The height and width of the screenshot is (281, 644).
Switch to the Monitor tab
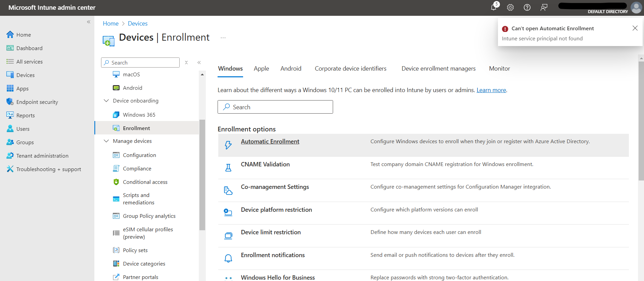[x=499, y=69]
